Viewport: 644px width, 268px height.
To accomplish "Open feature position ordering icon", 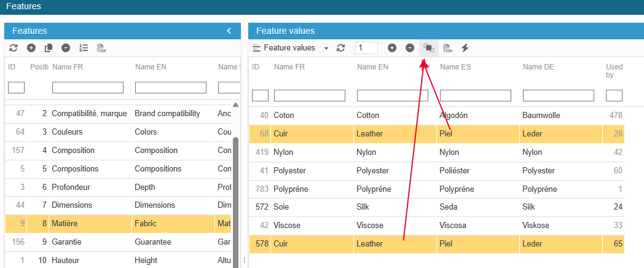I will tap(84, 48).
